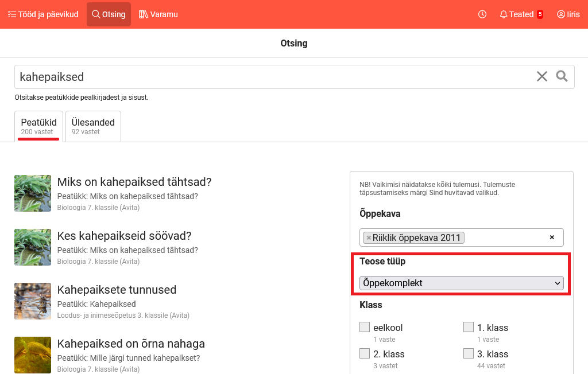Switch to the Ülesanded tab
Screen dimensions: 588x374
93,126
